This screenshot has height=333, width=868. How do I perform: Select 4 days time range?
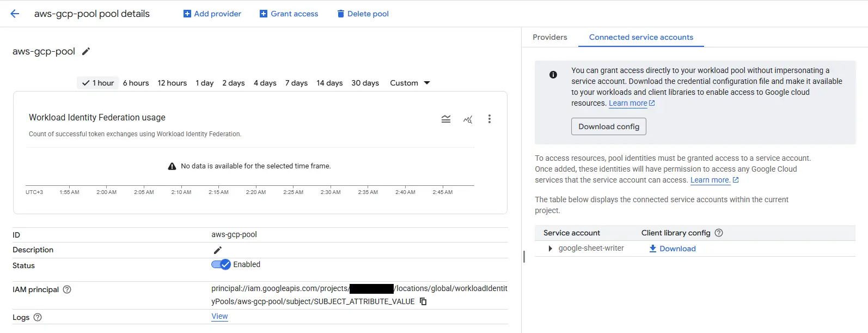[x=265, y=83]
